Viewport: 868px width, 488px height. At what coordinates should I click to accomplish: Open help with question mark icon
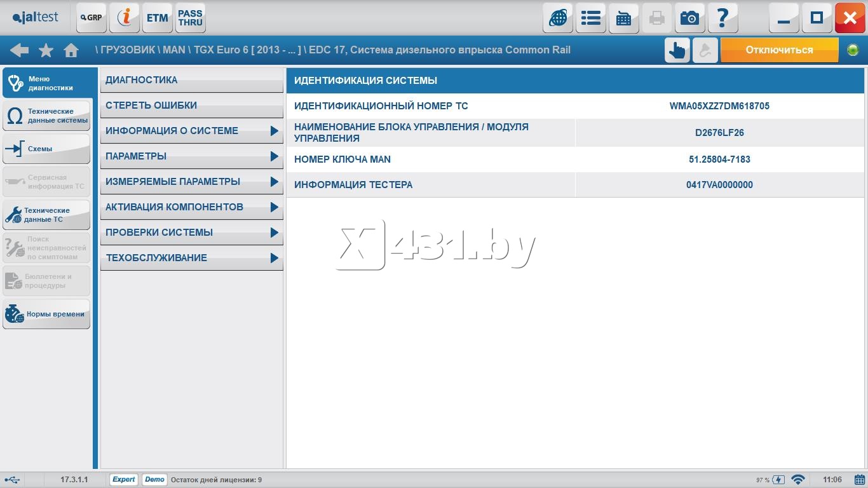(x=722, y=18)
